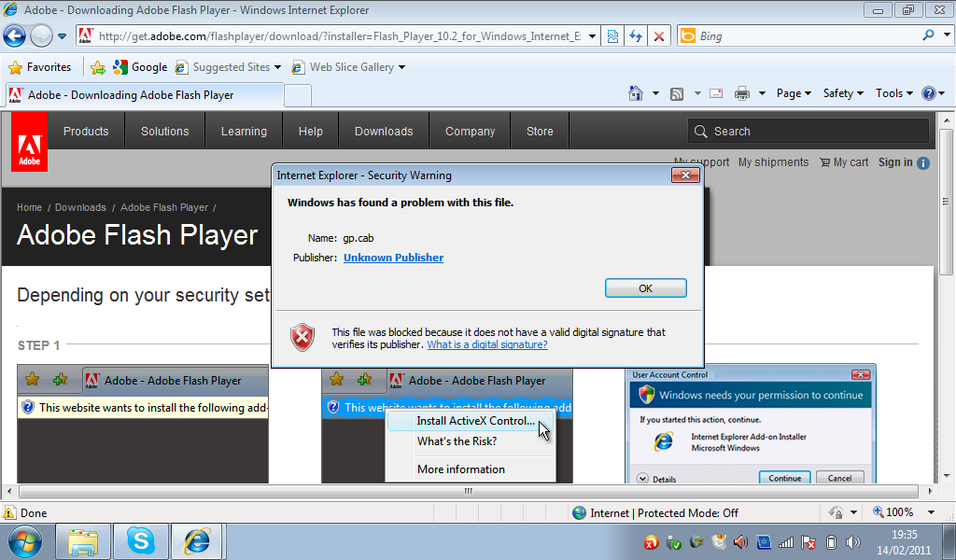This screenshot has height=560, width=956.
Task: Click the horizontal scrollbar left arrow
Action: pos(8,491)
